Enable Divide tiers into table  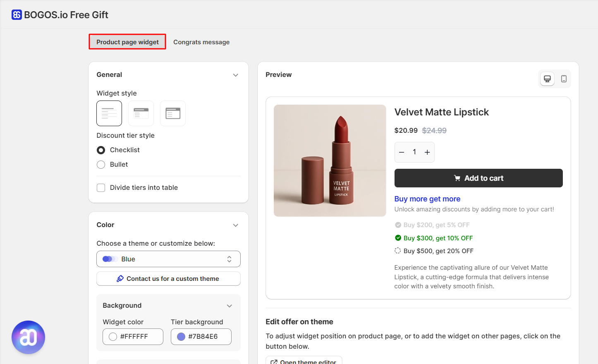click(x=100, y=187)
